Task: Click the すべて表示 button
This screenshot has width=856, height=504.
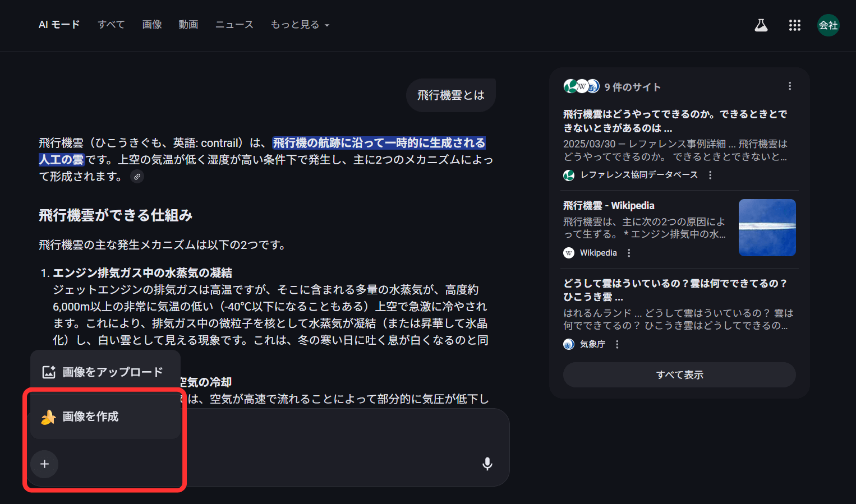Action: (x=679, y=374)
